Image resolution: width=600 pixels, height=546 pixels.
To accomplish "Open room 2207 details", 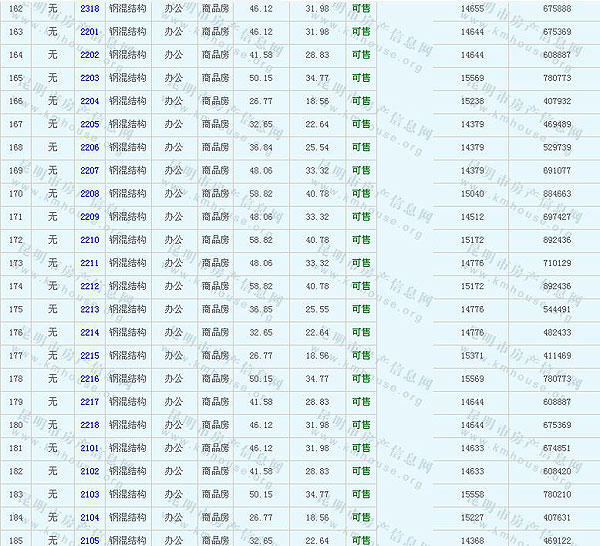I will [x=89, y=170].
